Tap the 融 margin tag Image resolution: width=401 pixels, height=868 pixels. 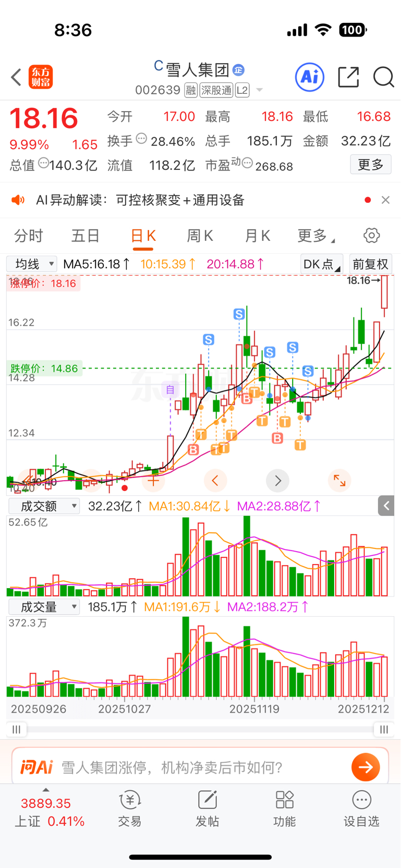pos(191,90)
